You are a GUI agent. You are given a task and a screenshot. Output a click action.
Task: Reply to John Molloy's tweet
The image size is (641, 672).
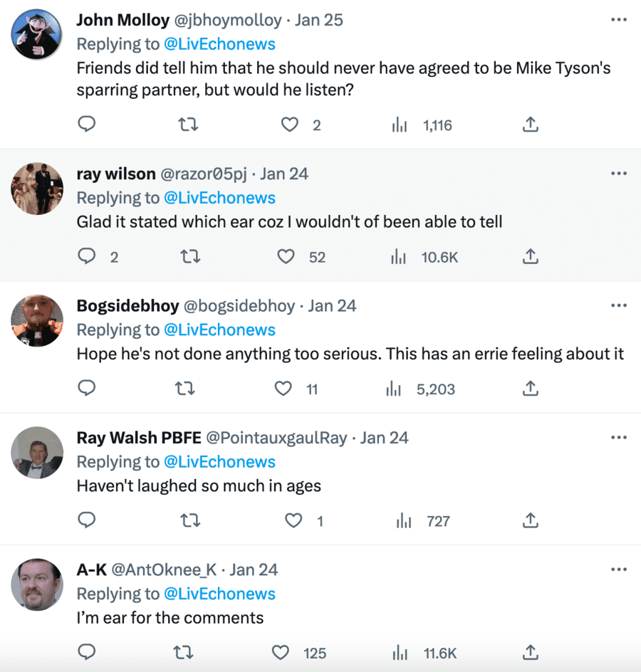pyautogui.click(x=86, y=125)
